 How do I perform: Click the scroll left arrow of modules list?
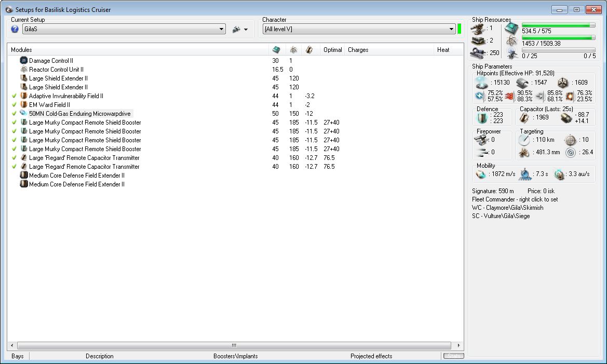pos(12,345)
